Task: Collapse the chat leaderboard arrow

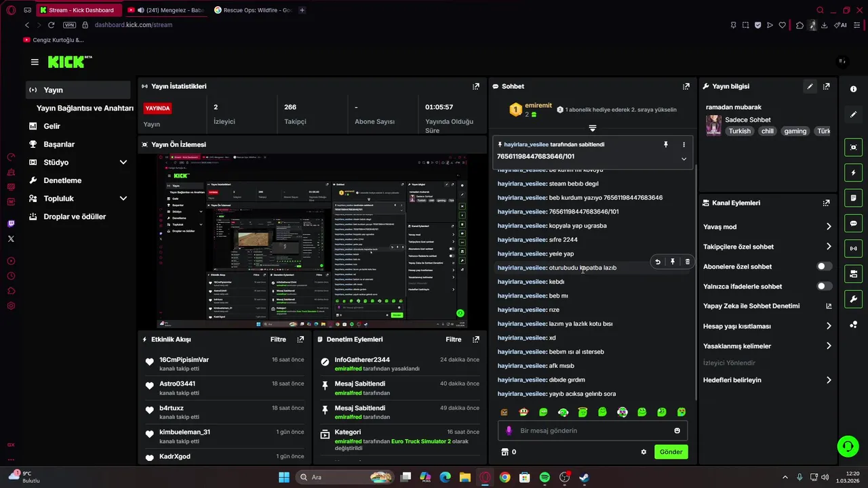Action: coord(593,127)
